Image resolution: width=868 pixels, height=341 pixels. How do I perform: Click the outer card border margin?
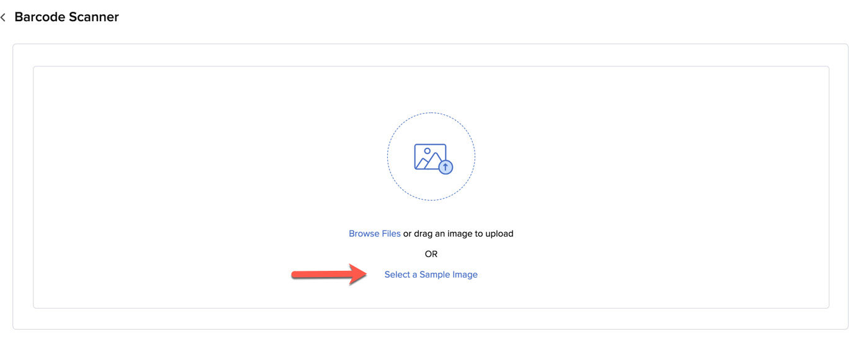pyautogui.click(x=23, y=186)
